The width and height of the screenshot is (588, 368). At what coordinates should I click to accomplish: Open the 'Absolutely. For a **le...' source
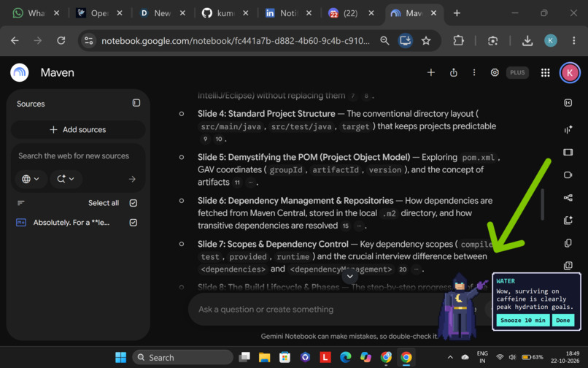(71, 223)
